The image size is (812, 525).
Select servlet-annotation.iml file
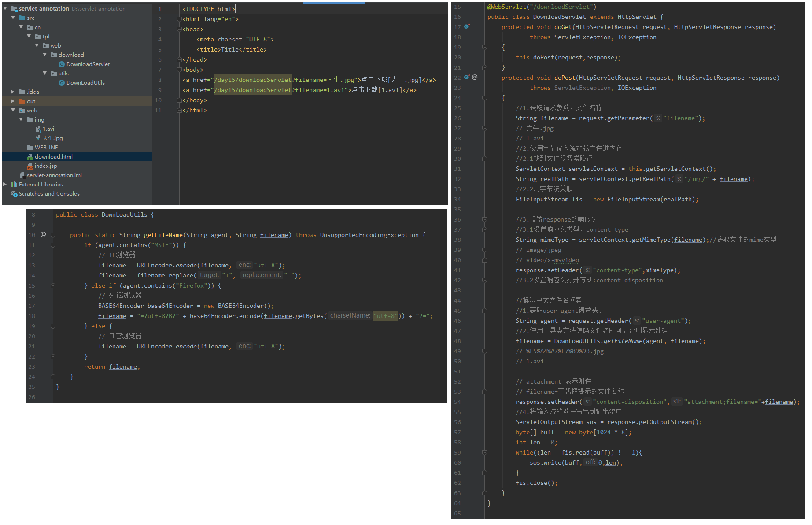(54, 175)
